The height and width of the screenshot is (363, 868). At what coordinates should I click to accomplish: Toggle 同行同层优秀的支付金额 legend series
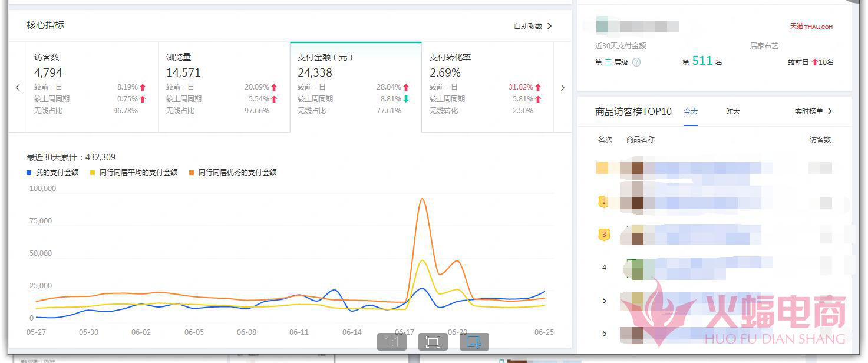tap(232, 173)
